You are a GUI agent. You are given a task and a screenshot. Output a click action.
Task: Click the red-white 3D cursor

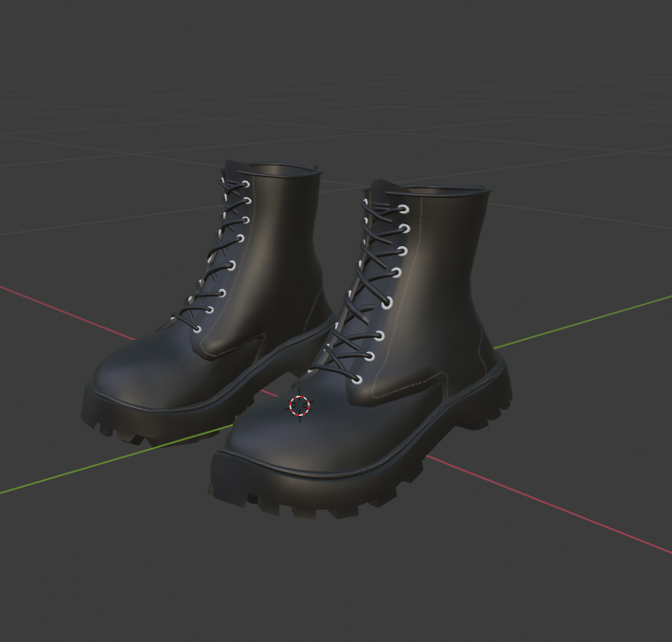300,405
